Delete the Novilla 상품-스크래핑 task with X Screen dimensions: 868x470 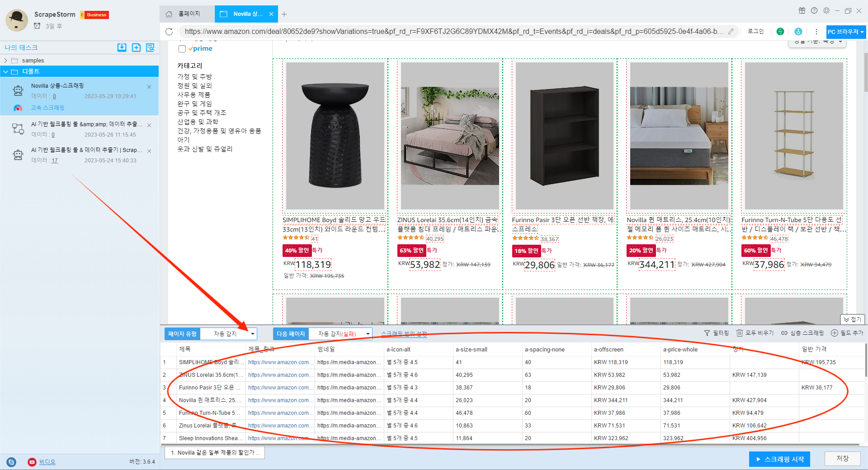click(x=149, y=87)
